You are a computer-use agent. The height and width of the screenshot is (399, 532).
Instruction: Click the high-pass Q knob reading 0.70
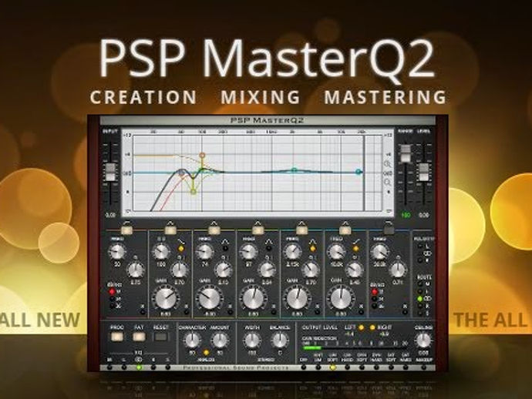pyautogui.click(x=136, y=270)
